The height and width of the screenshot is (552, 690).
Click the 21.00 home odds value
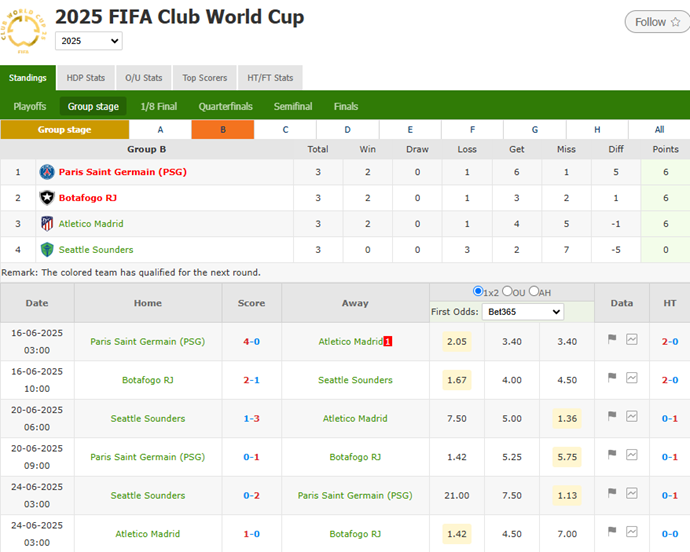click(x=457, y=496)
